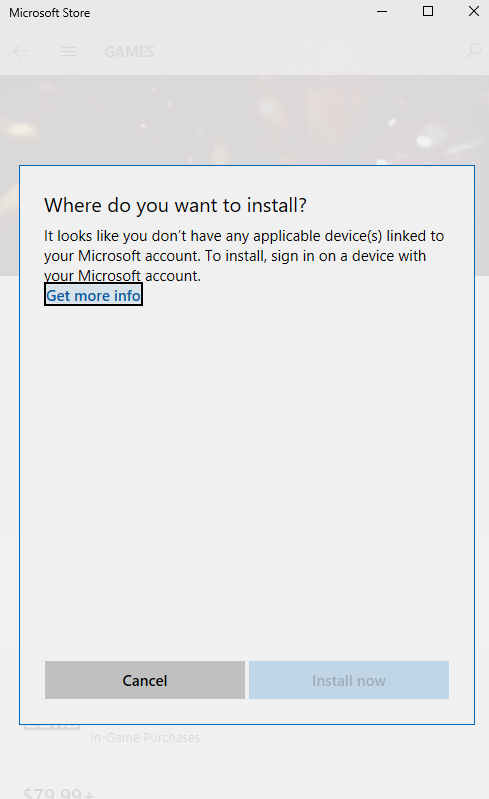Viewport: 489px width, 799px height.
Task: Select the $79.99+ price text
Action: (x=59, y=793)
